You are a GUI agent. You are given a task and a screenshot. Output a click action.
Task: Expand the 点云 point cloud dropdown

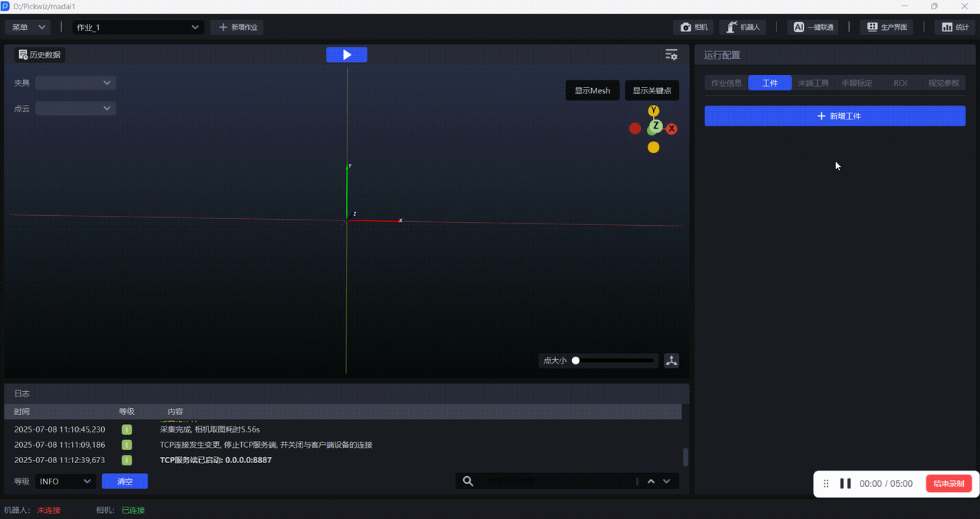click(x=76, y=109)
